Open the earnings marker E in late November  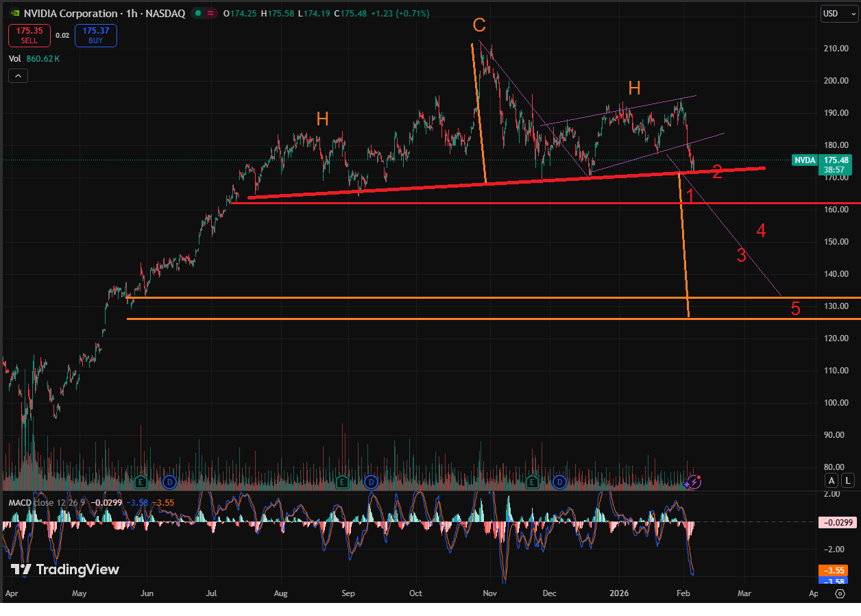tap(532, 482)
